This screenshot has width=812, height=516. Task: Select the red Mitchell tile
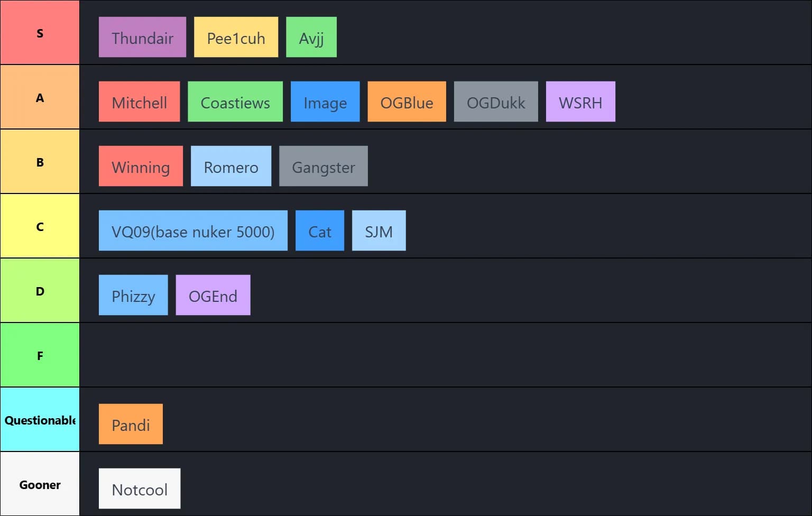point(139,102)
